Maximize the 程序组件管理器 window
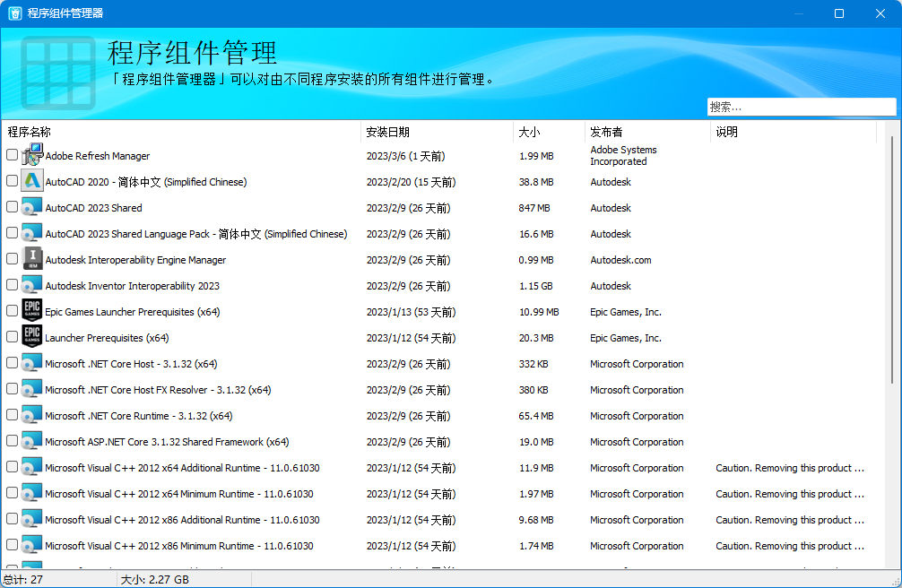 pyautogui.click(x=839, y=13)
